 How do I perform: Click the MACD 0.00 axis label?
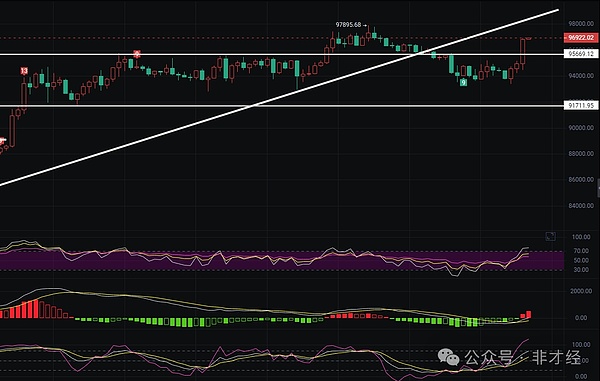coord(581,318)
